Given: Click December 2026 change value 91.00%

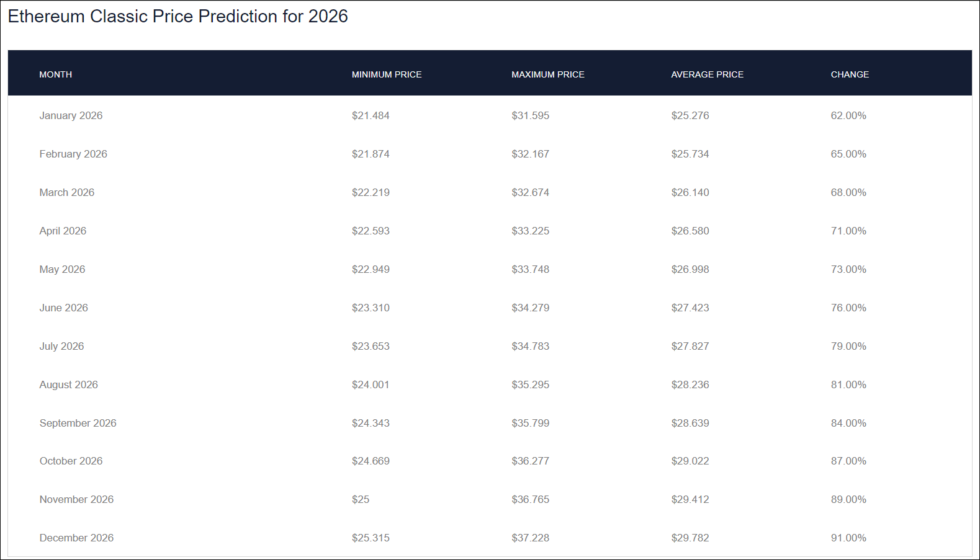Looking at the screenshot, I should [x=848, y=538].
